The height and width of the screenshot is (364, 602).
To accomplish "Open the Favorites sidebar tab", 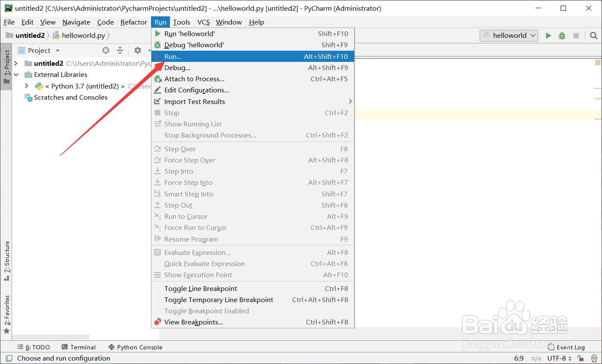I will coord(6,315).
